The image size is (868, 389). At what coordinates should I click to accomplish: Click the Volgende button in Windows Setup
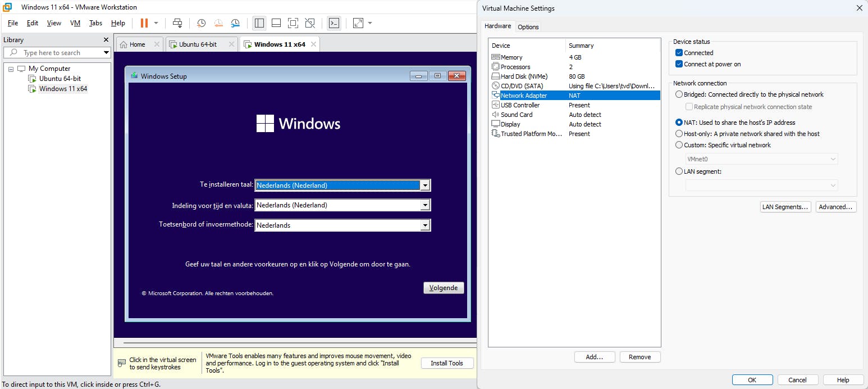[444, 288]
